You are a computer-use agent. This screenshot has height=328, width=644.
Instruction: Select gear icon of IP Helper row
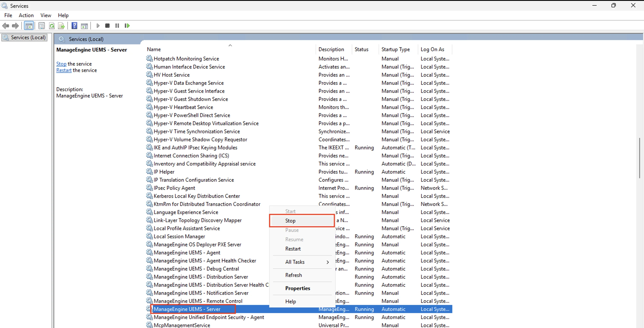pyautogui.click(x=149, y=171)
